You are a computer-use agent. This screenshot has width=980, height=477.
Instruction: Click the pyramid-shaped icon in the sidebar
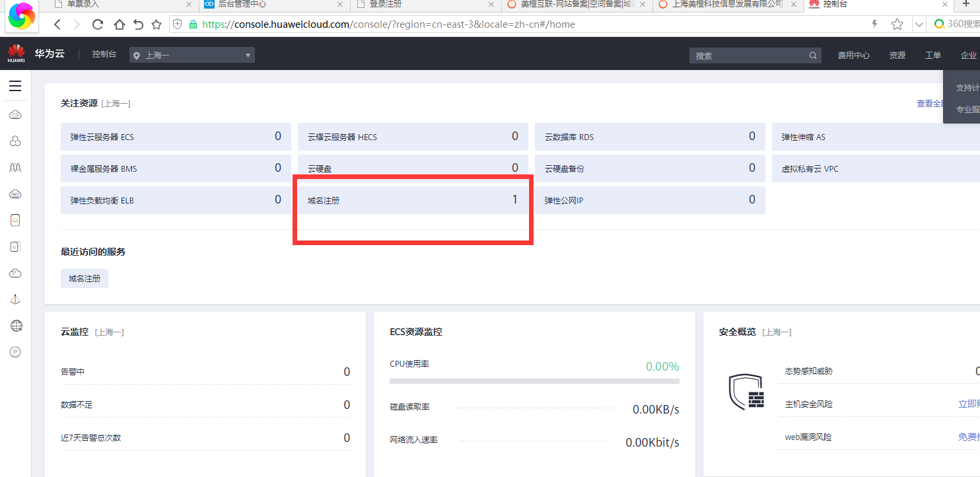pyautogui.click(x=15, y=299)
